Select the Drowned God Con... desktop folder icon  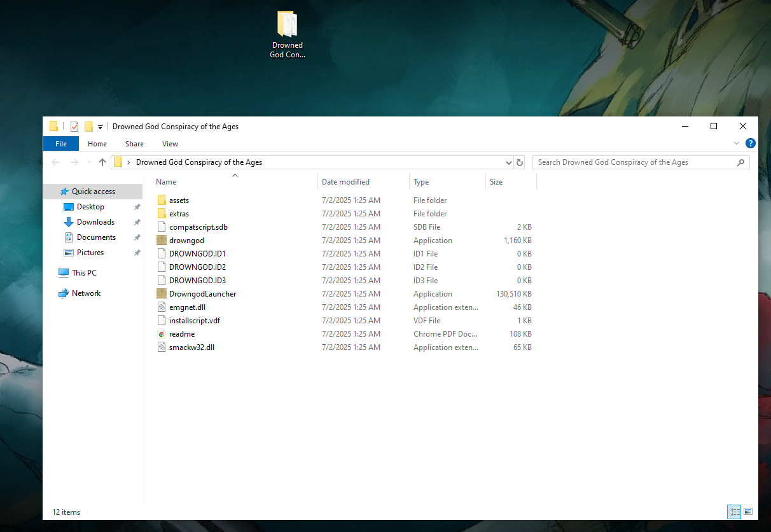288,34
